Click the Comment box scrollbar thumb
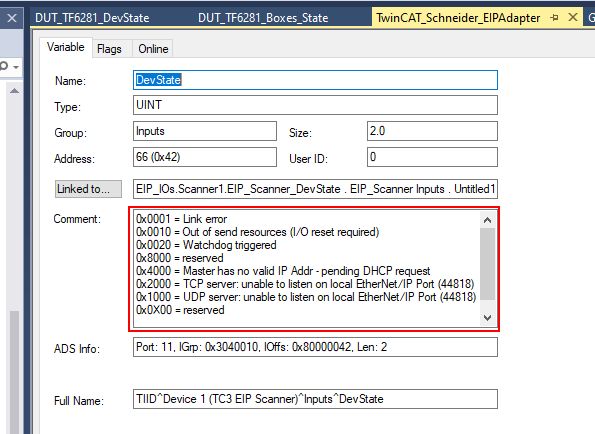Viewport: 595px width, 434px height. 488,264
